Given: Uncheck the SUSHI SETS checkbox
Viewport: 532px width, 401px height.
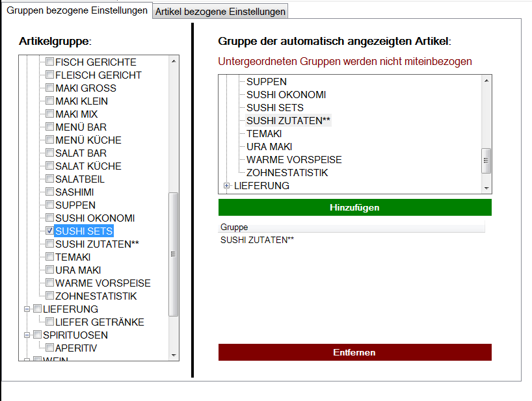Looking at the screenshot, I should (x=50, y=231).
